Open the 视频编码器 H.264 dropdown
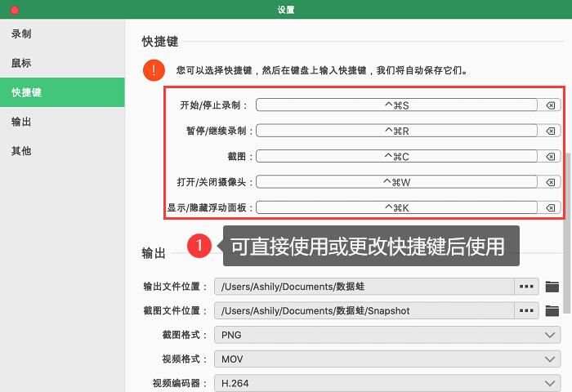572x392 pixels. pyautogui.click(x=387, y=383)
